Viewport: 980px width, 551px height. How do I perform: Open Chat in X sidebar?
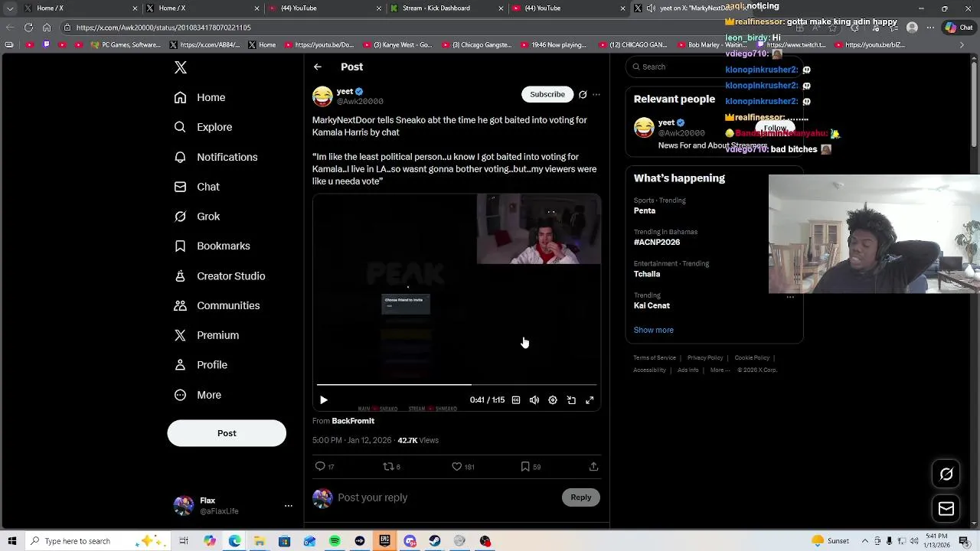(197, 187)
